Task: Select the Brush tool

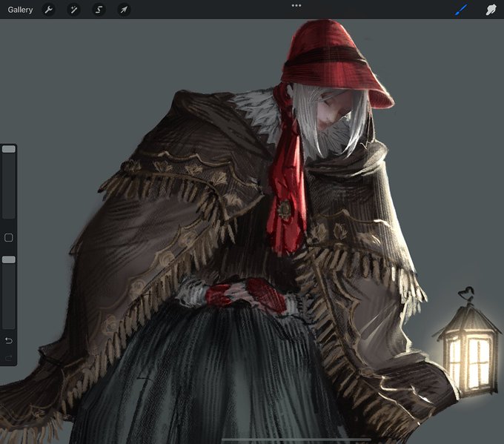Action: [461, 10]
